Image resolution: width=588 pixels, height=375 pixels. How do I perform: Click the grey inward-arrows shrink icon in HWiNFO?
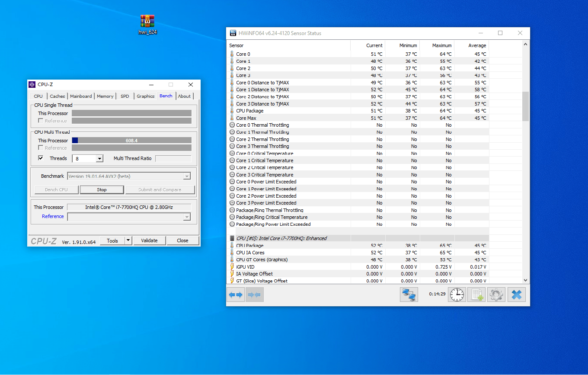pos(255,295)
